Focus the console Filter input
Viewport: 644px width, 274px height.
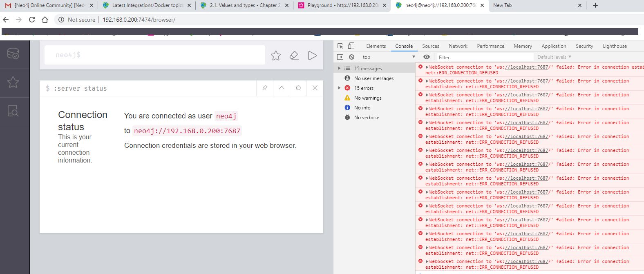click(x=485, y=57)
